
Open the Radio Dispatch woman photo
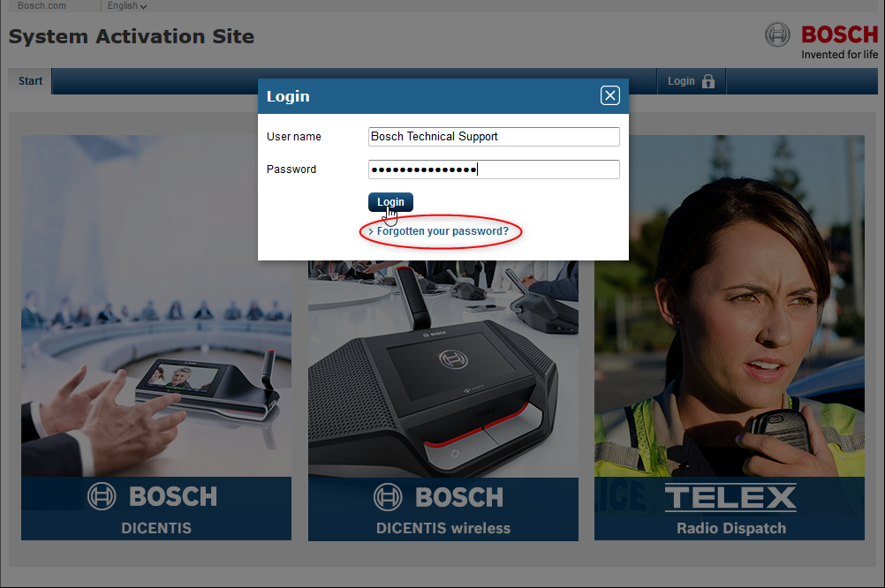[729, 335]
